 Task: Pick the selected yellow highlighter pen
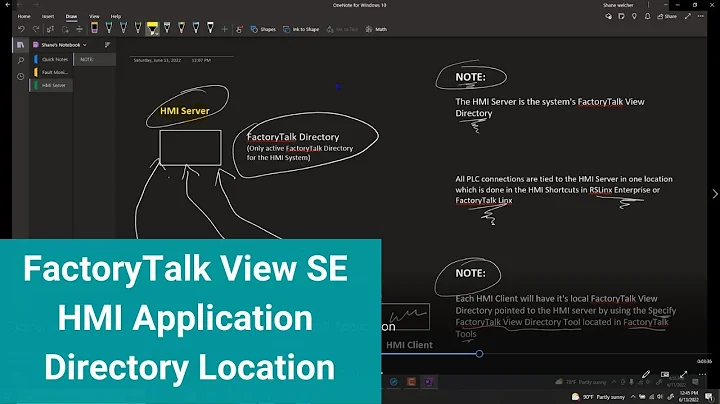pos(152,28)
